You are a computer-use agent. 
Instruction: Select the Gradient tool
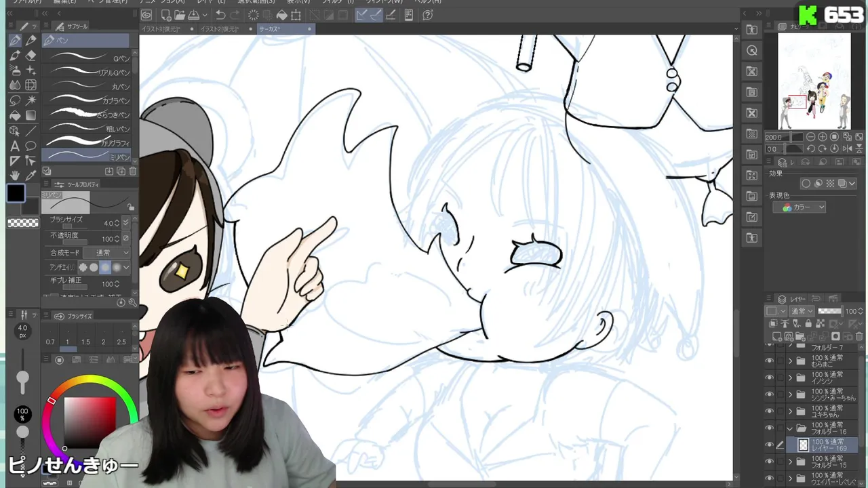click(x=31, y=115)
